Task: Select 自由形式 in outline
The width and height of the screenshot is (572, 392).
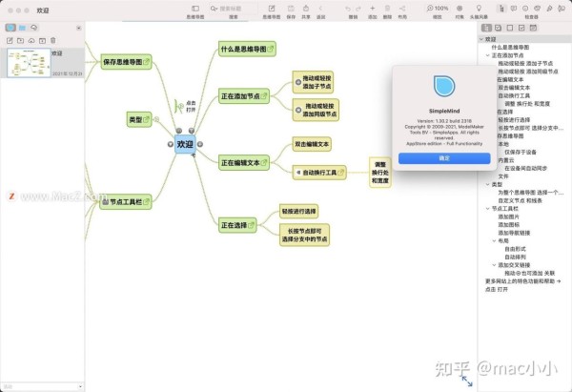Action: [x=515, y=249]
